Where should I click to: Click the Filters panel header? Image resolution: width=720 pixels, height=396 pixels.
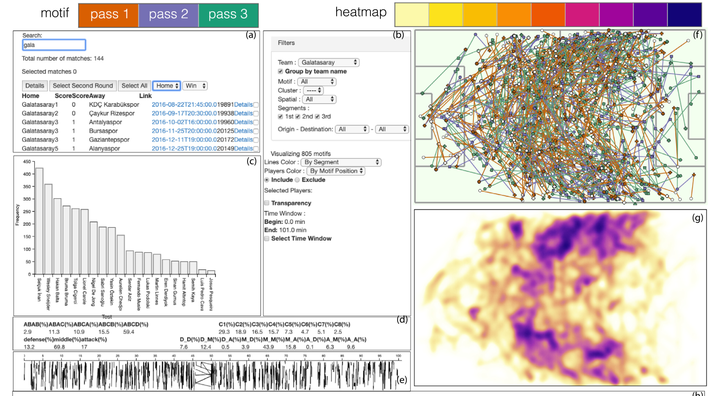pyautogui.click(x=340, y=43)
